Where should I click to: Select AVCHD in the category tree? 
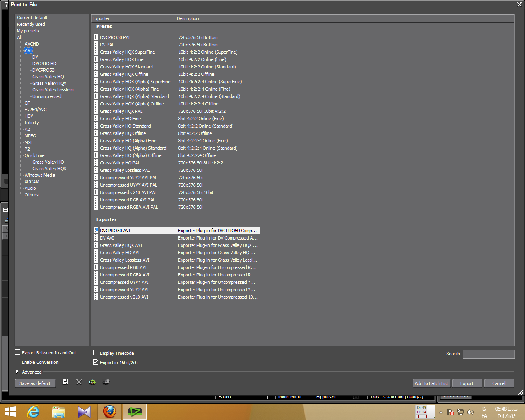coord(32,44)
